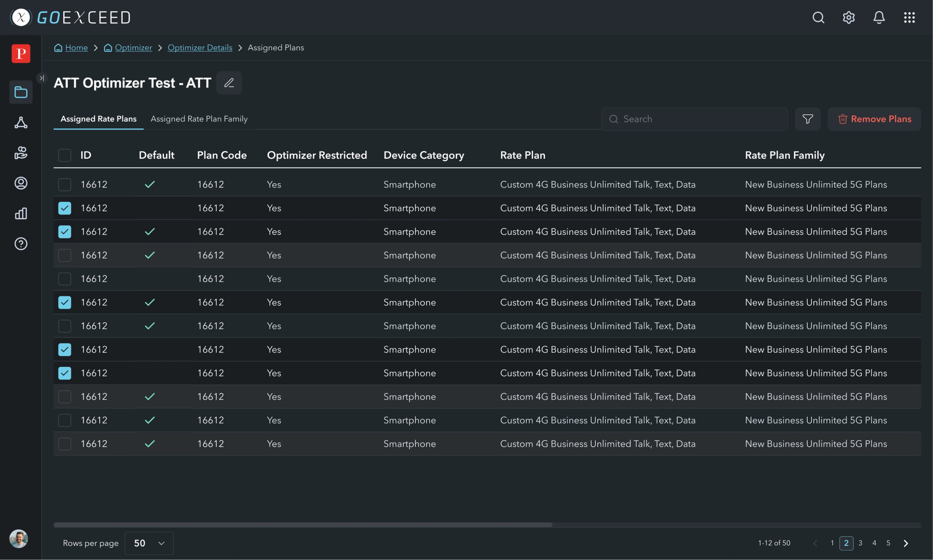This screenshot has width=933, height=560.
Task: Go to the next page arrow
Action: point(906,543)
